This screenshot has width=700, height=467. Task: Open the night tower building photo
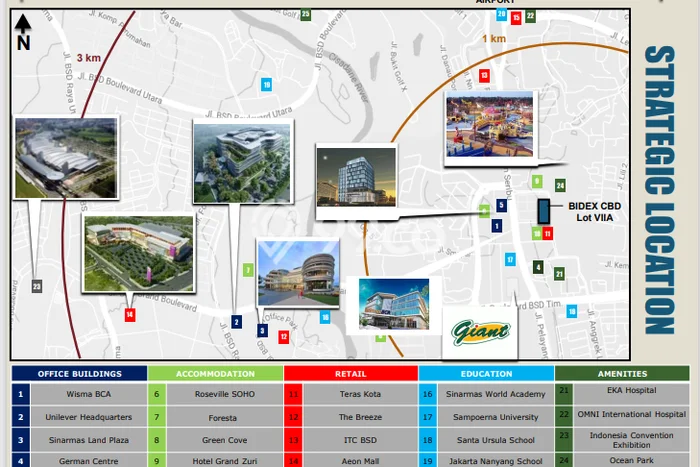click(x=356, y=177)
